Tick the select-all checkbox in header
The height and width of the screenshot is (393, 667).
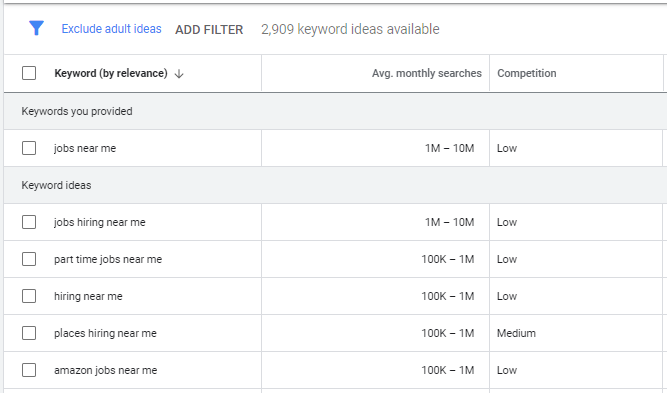(x=29, y=73)
